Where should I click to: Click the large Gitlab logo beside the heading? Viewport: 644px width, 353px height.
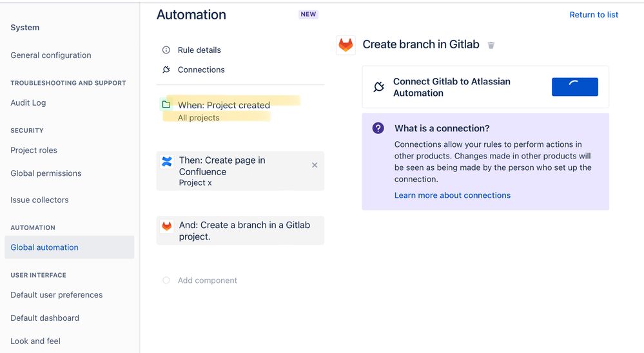point(346,44)
